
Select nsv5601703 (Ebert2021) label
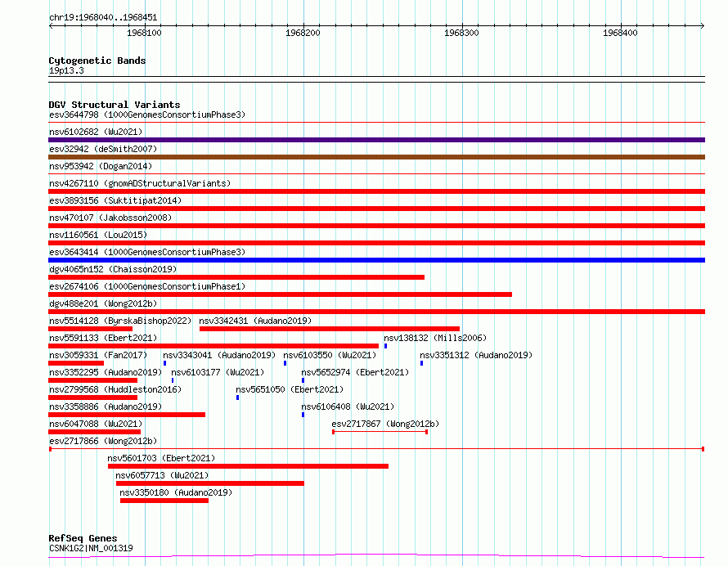point(161,458)
